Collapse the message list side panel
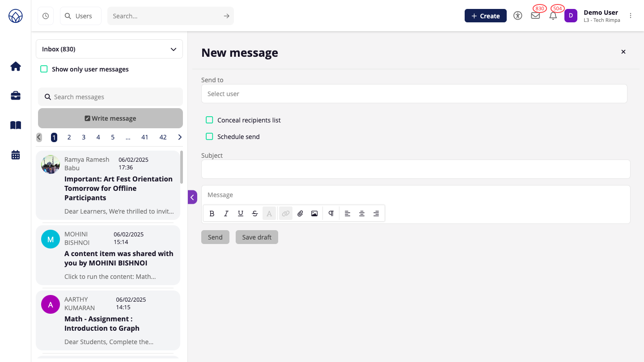This screenshot has height=362, width=644. [192, 197]
